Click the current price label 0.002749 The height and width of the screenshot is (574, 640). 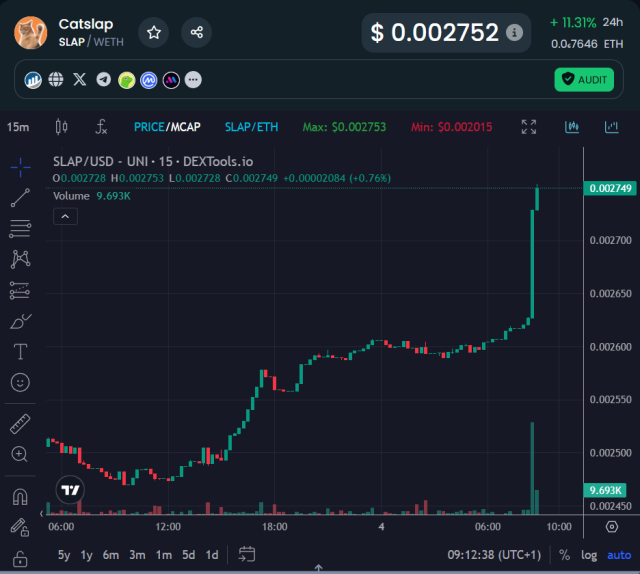pos(610,188)
